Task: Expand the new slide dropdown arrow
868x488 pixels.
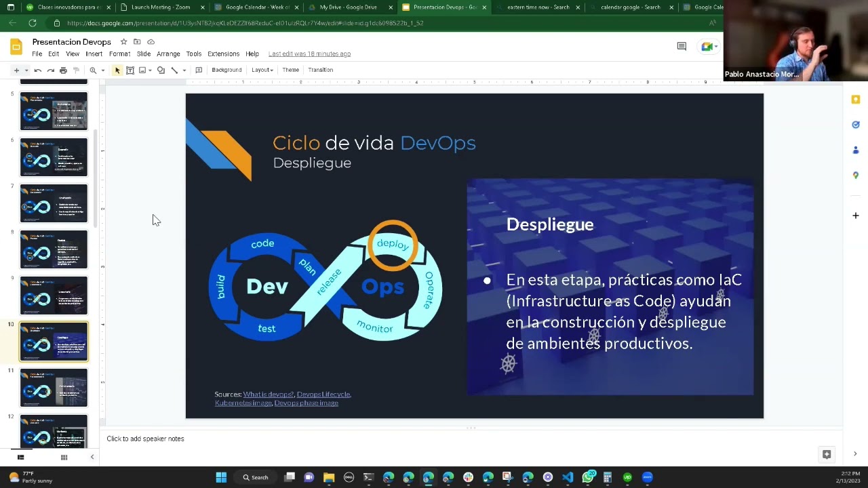Action: [x=26, y=70]
